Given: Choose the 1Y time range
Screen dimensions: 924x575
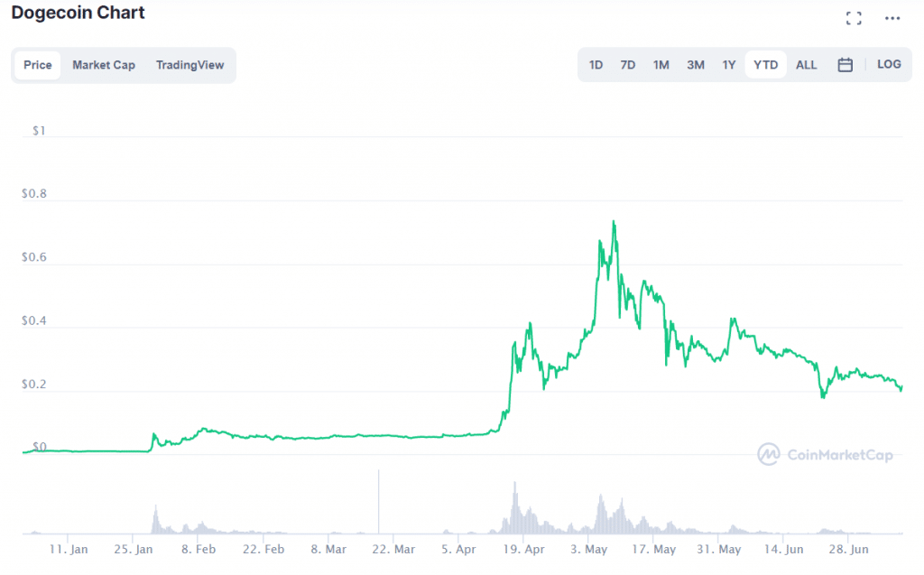Looking at the screenshot, I should tap(729, 65).
